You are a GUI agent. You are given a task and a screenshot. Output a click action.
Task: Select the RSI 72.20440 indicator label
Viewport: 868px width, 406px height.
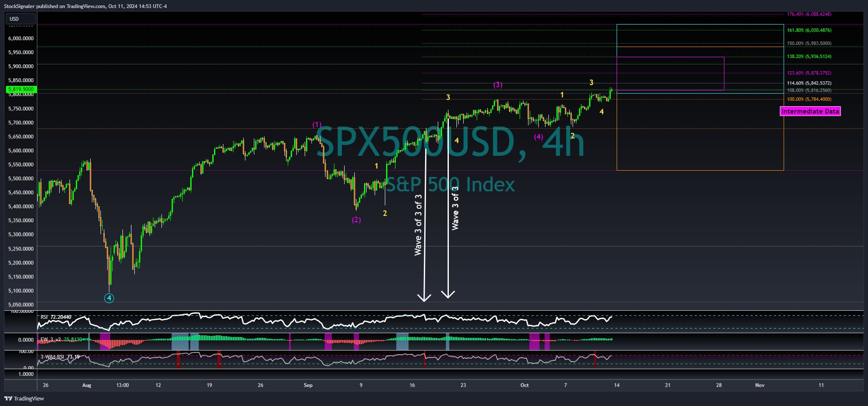pyautogui.click(x=56, y=317)
